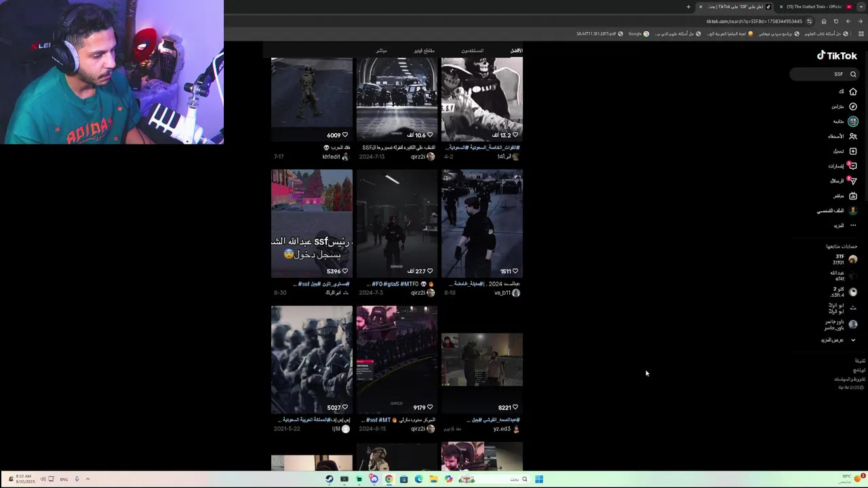Click the microphone icon in system tray
Screen dimensions: 868x488
pyautogui.click(x=77, y=479)
